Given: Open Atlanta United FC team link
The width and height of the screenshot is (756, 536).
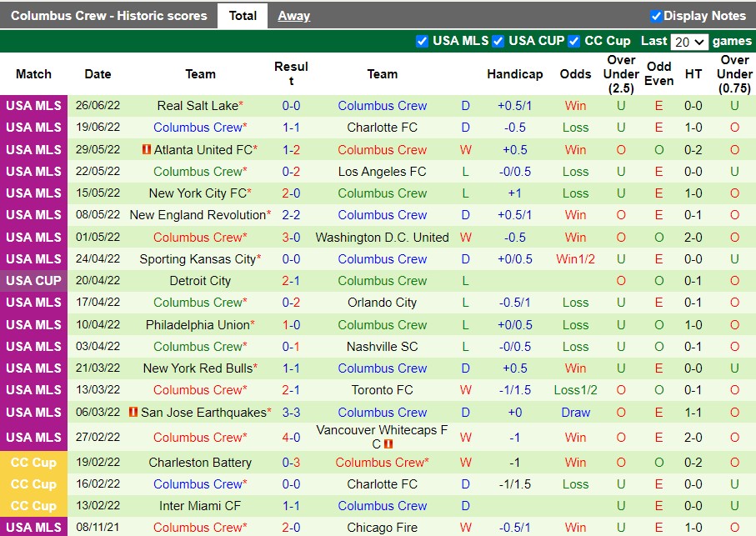Looking at the screenshot, I should coord(203,150).
